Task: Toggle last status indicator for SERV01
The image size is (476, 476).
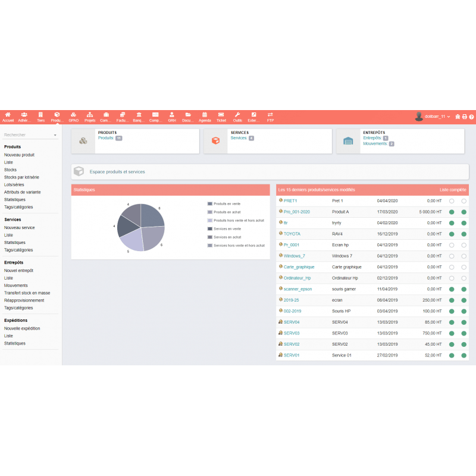Action: (x=464, y=355)
